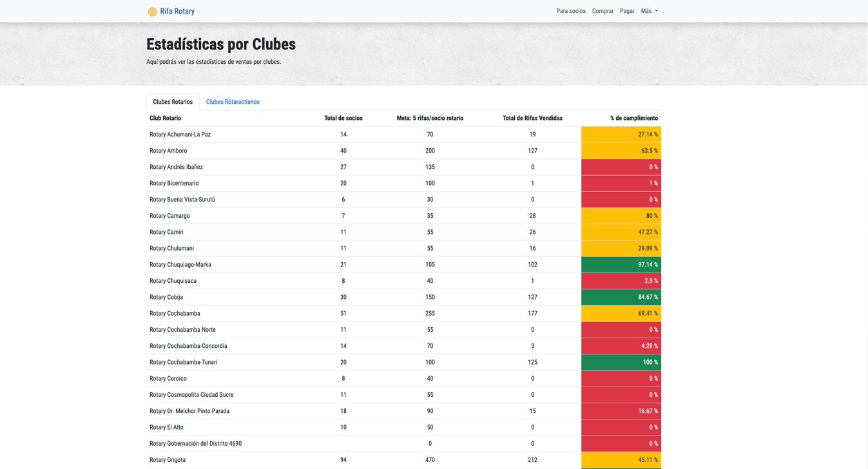Click the green 100 % compliance cell
Image resolution: width=868 pixels, height=469 pixels.
(621, 362)
